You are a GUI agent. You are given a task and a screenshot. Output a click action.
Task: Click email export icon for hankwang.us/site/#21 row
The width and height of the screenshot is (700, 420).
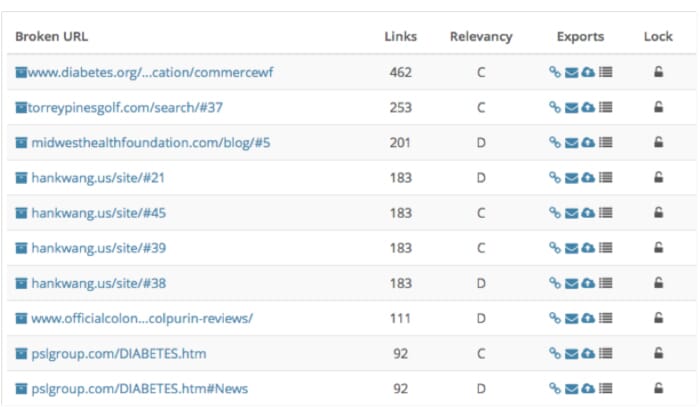571,178
